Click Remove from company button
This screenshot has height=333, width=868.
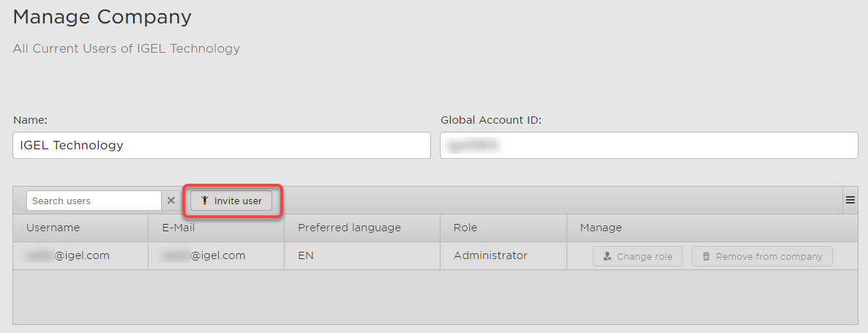click(761, 256)
